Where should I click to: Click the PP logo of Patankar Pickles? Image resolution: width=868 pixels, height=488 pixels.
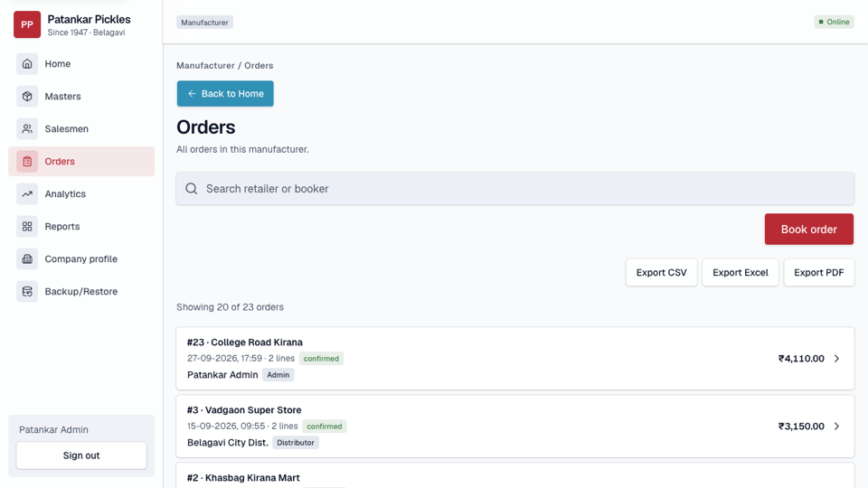coord(27,24)
